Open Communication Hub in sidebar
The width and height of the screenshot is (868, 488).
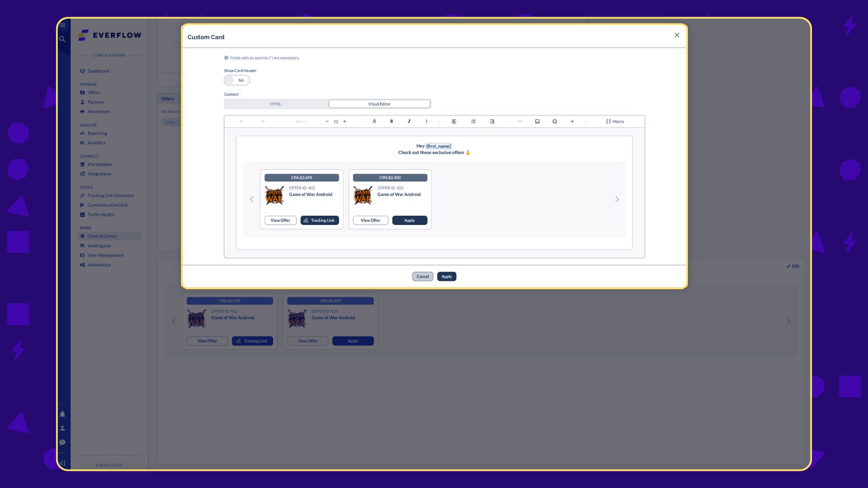click(x=108, y=205)
